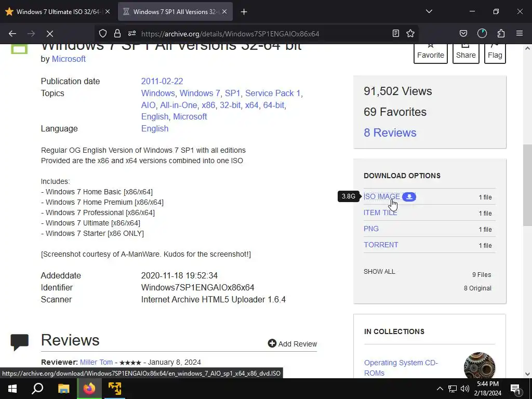Open Operating System CD-ROMs collection link
Viewport: 532px width, 399px height.
(x=401, y=368)
